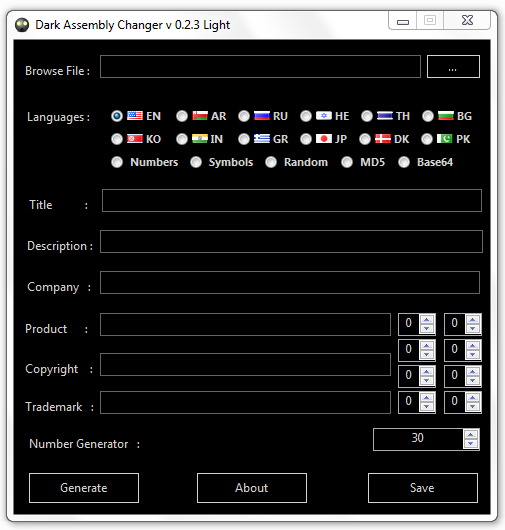This screenshot has height=530, width=505.
Task: Choose the MD5 radio option
Action: [347, 162]
